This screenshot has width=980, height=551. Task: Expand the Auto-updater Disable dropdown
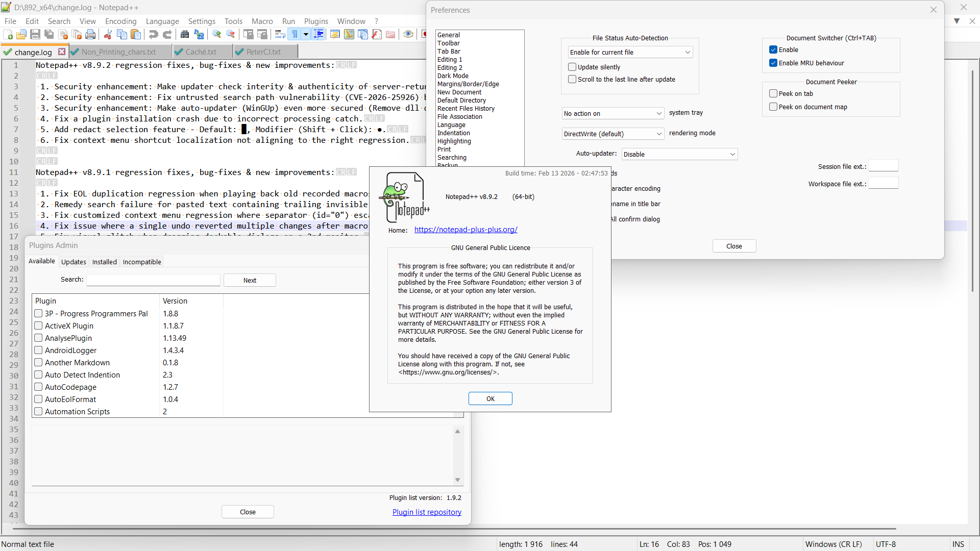(x=679, y=155)
